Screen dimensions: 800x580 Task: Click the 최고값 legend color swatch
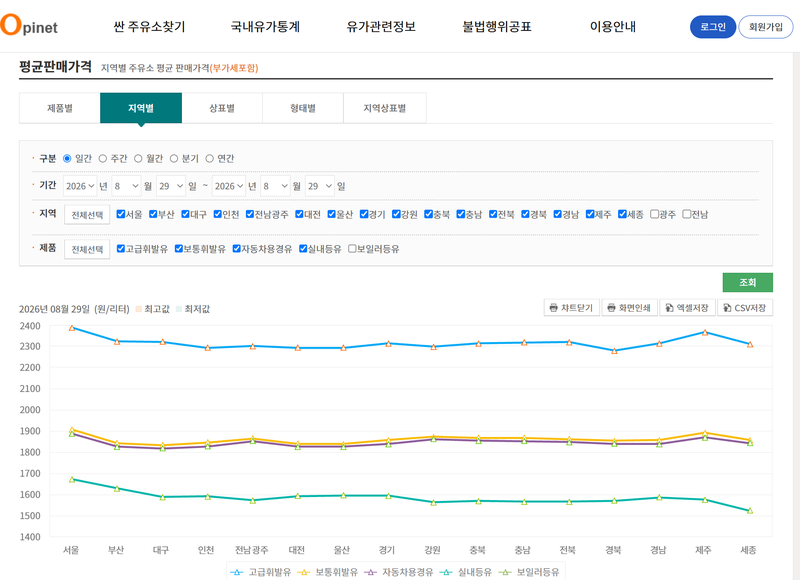point(138,309)
